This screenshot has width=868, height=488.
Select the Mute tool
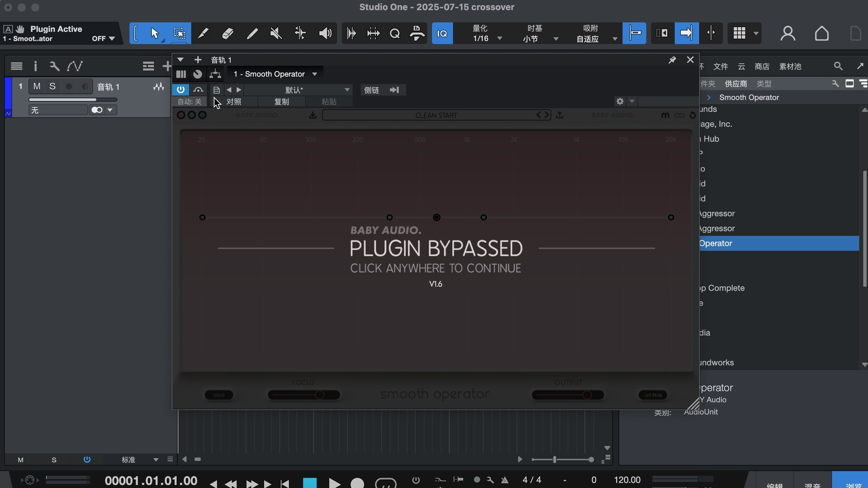click(276, 33)
